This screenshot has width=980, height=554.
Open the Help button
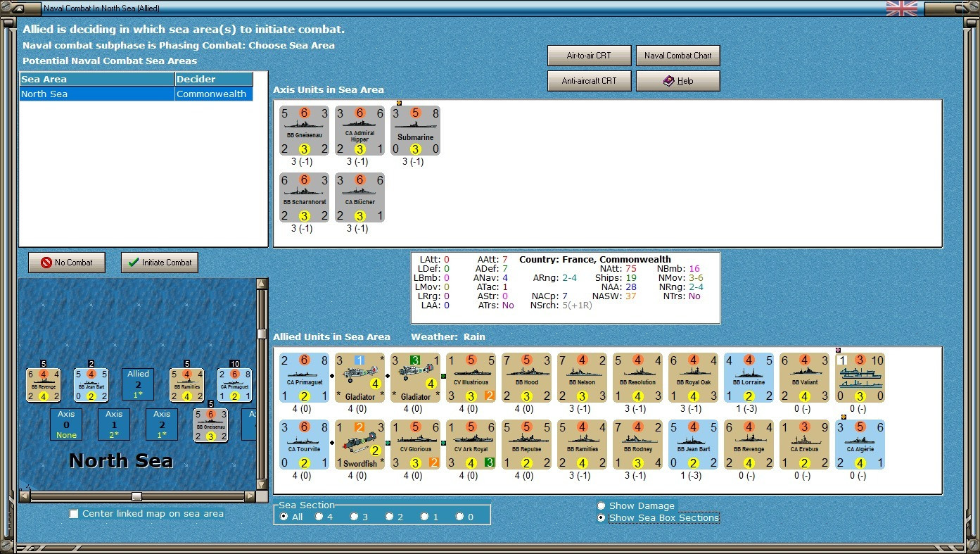[x=678, y=81]
